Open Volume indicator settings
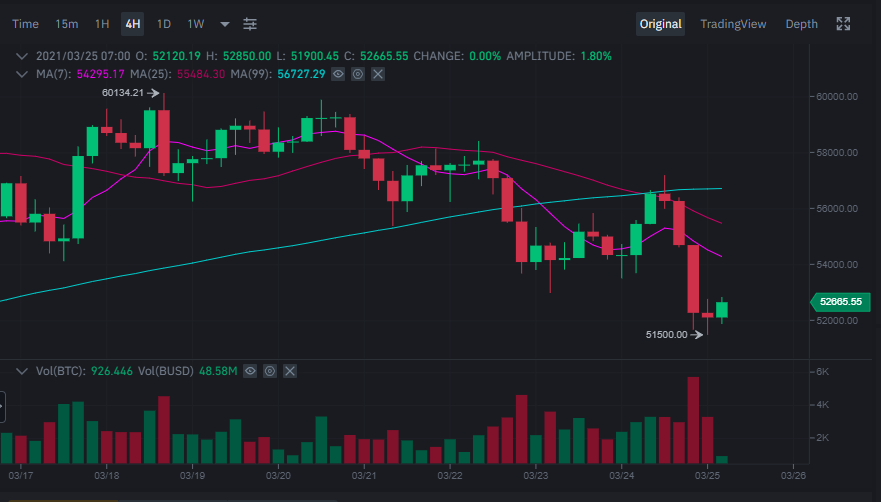The image size is (881, 502). [x=270, y=371]
